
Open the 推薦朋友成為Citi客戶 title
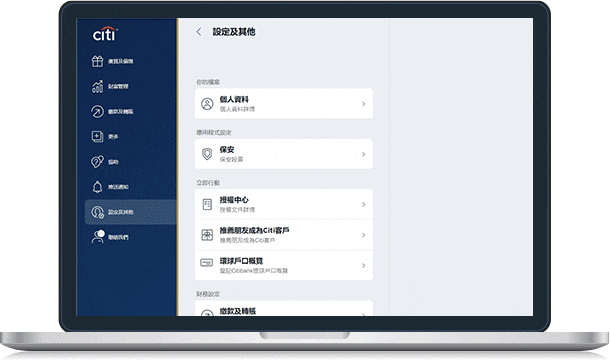pos(254,230)
